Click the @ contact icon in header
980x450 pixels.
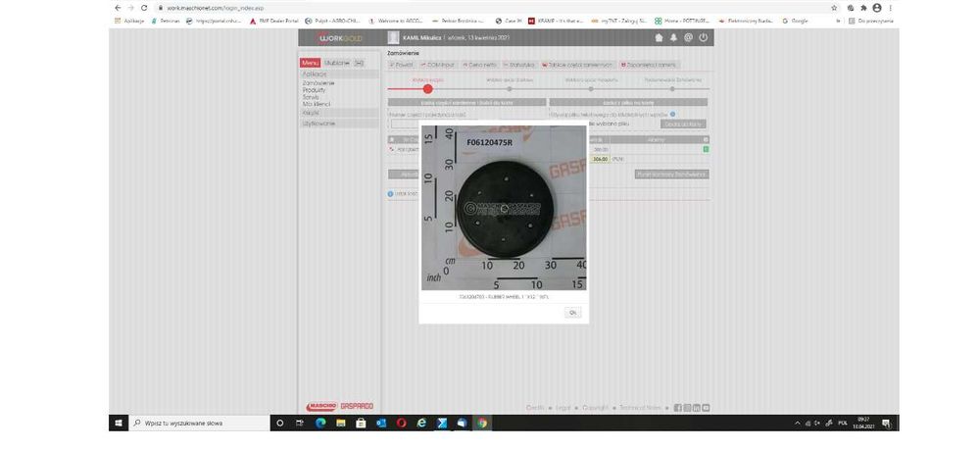[688, 37]
